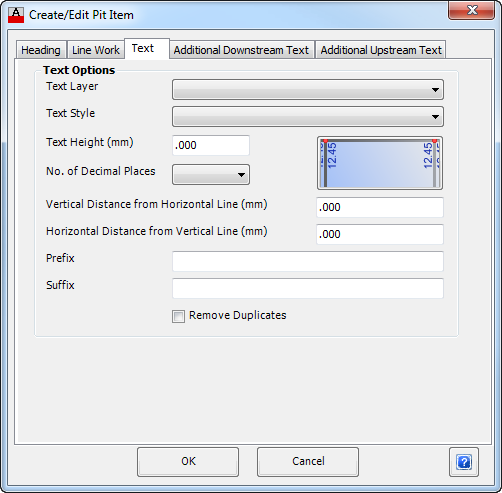Viewport: 502px width, 493px height.
Task: Click the Prefix text field
Action: tap(308, 261)
